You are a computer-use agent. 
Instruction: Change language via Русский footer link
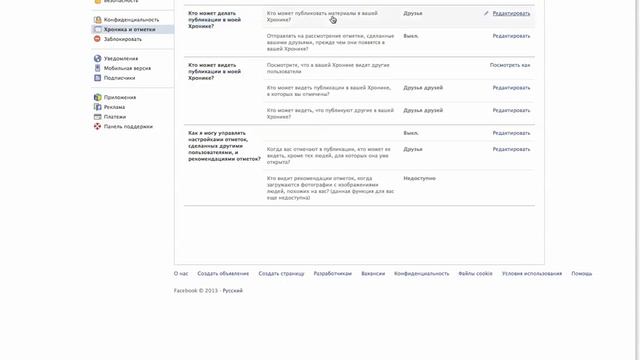coord(232,291)
